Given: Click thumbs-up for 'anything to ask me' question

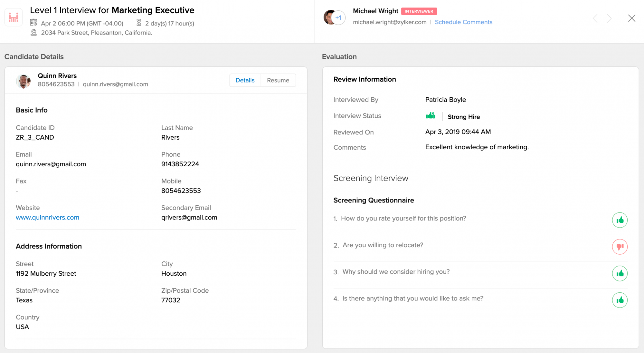Looking at the screenshot, I should (620, 300).
